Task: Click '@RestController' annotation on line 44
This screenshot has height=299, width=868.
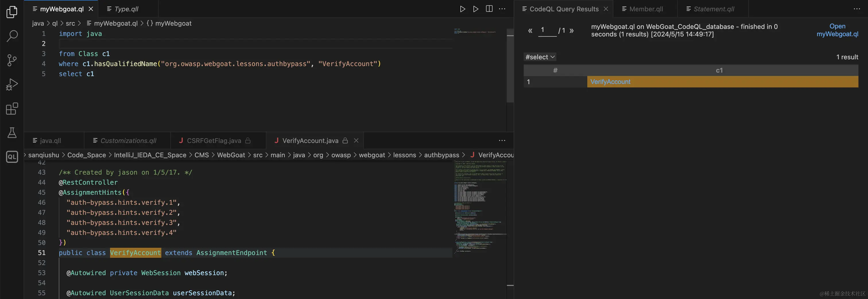Action: 88,182
